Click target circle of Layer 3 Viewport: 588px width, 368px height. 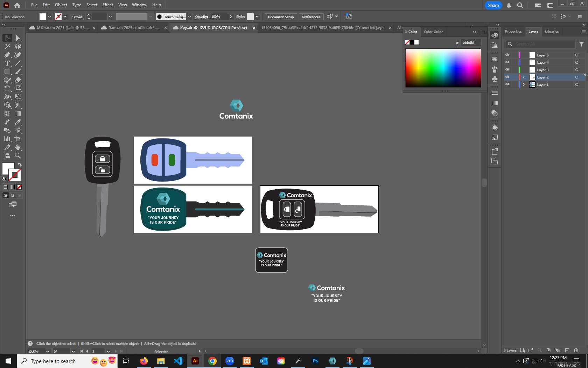click(x=577, y=70)
